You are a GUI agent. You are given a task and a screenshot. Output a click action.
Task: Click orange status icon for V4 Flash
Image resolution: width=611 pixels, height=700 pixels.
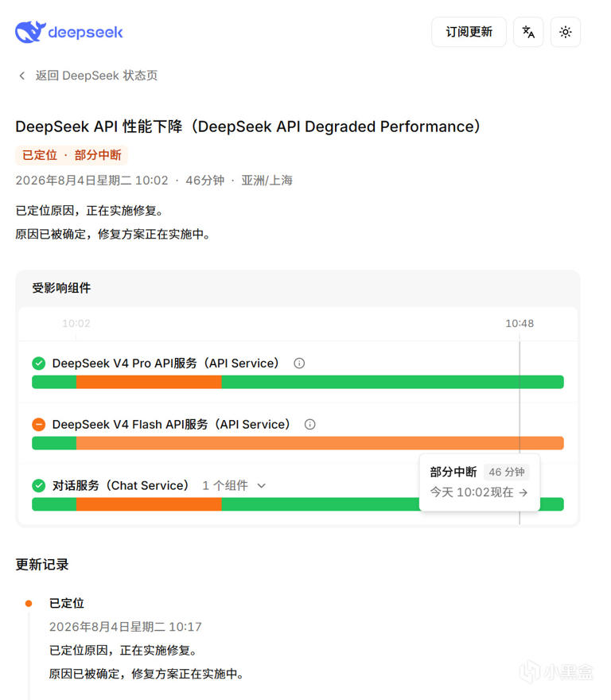pos(39,425)
